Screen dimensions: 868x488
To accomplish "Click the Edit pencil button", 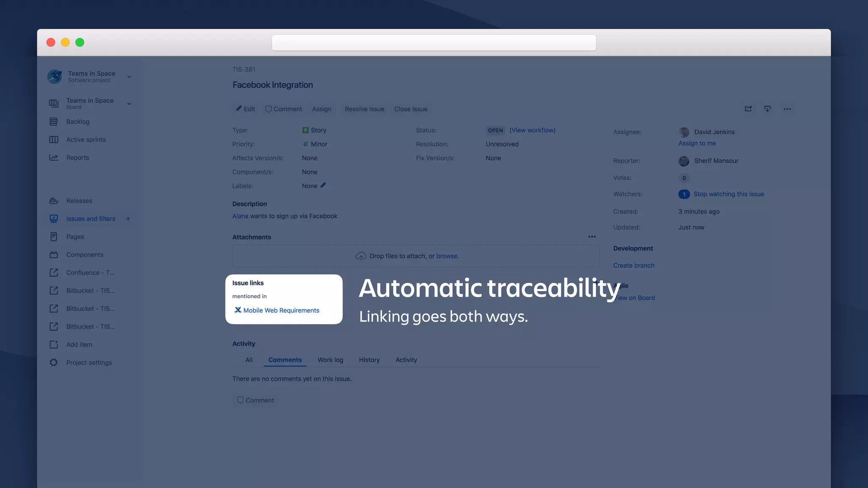I will tap(245, 109).
